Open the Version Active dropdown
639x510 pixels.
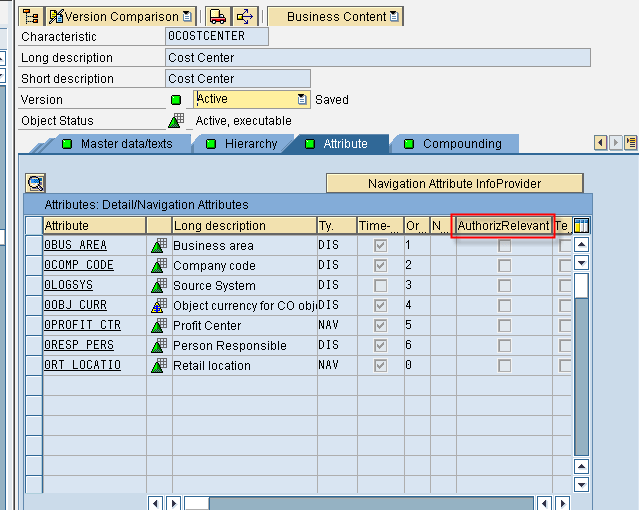pyautogui.click(x=302, y=99)
